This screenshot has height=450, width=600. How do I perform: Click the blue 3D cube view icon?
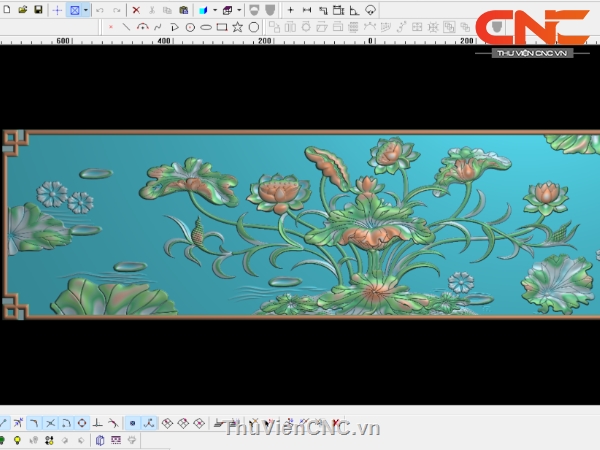[204, 10]
